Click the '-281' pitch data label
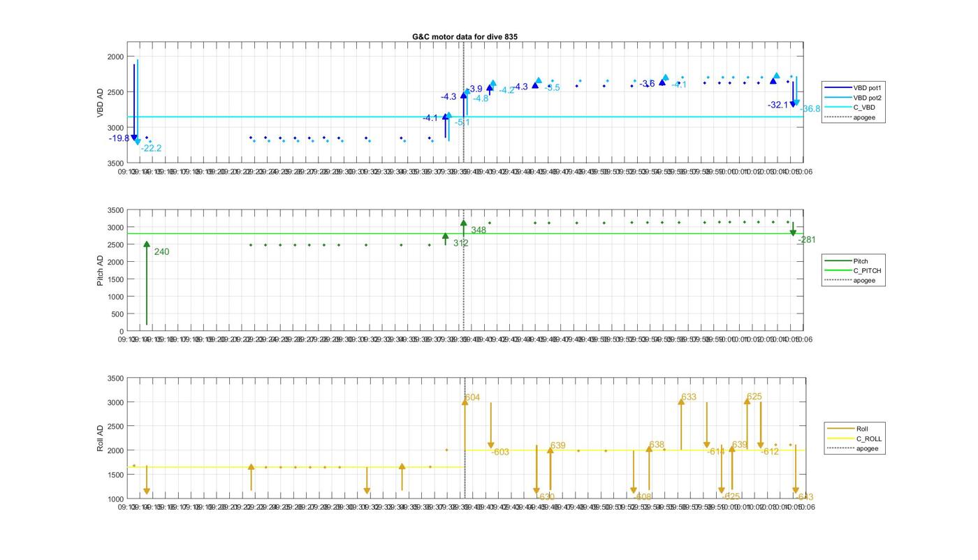 (x=807, y=240)
